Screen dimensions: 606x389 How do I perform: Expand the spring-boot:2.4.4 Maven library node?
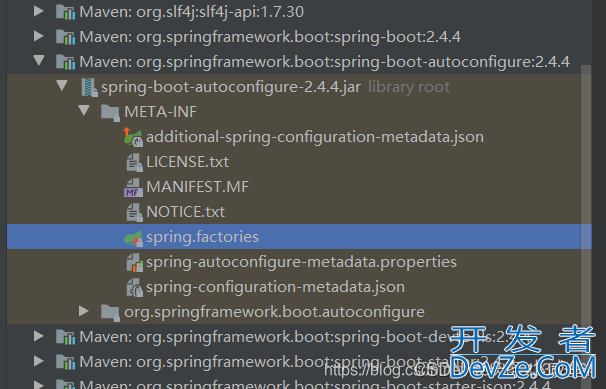tap(38, 36)
